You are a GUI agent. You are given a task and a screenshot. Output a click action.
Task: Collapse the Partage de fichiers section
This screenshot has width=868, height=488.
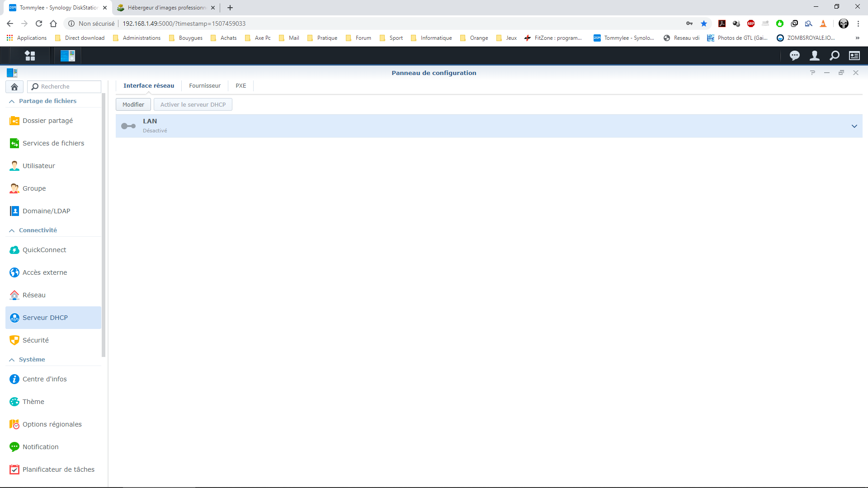point(12,101)
